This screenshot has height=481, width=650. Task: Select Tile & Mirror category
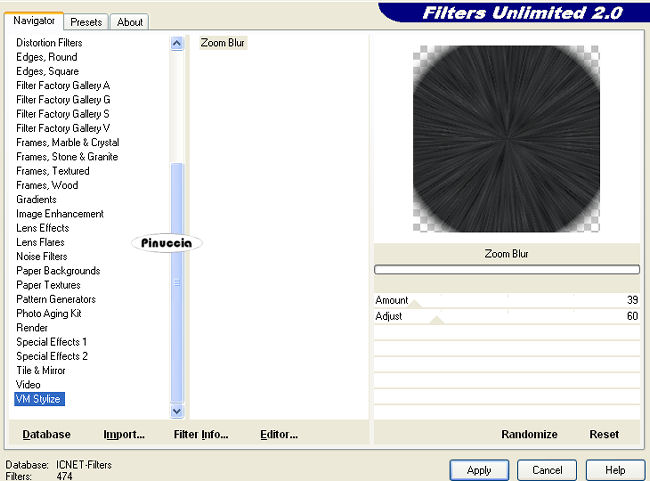[x=41, y=371]
